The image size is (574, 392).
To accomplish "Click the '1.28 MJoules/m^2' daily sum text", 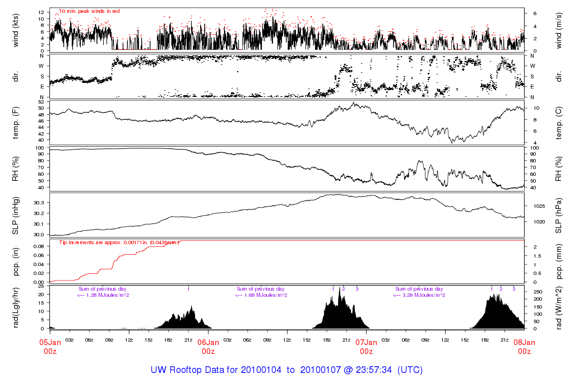I will click(x=107, y=295).
